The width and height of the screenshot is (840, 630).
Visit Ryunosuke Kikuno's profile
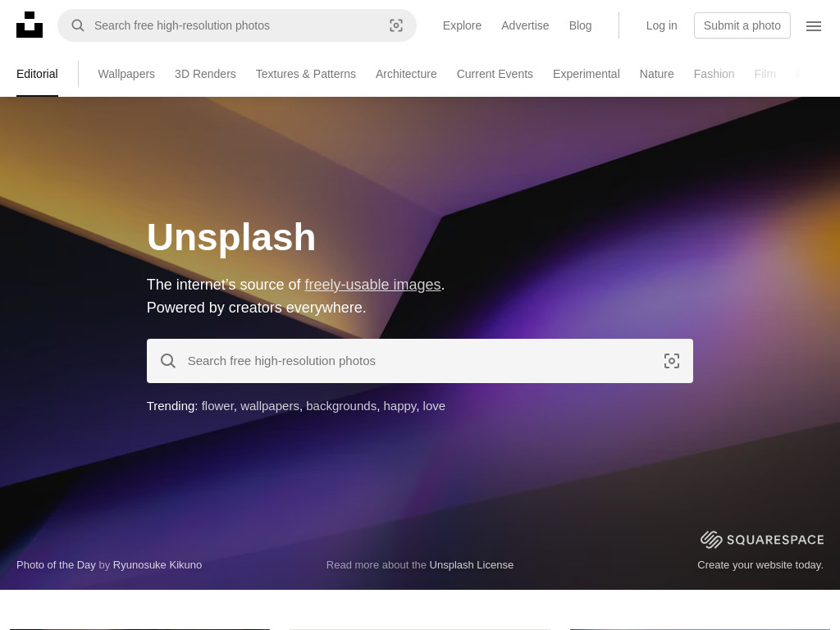(x=157, y=564)
